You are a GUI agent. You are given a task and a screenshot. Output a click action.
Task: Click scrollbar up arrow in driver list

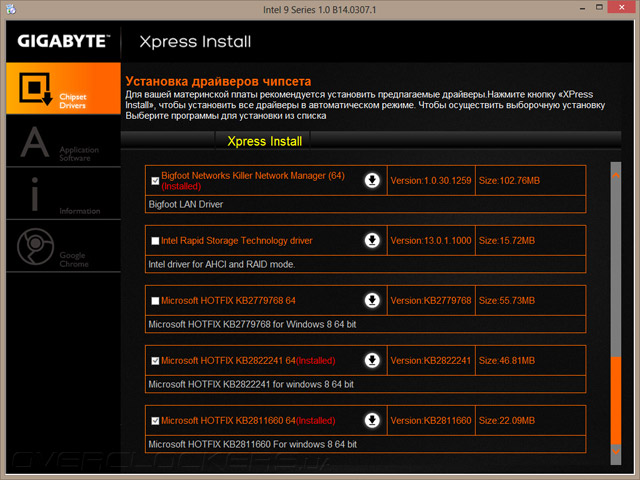click(x=616, y=175)
